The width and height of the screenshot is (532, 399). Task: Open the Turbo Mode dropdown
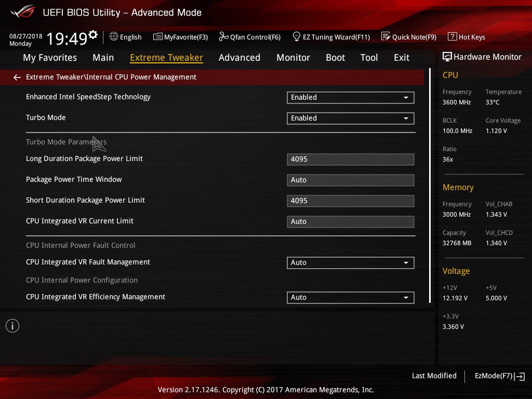coord(350,118)
